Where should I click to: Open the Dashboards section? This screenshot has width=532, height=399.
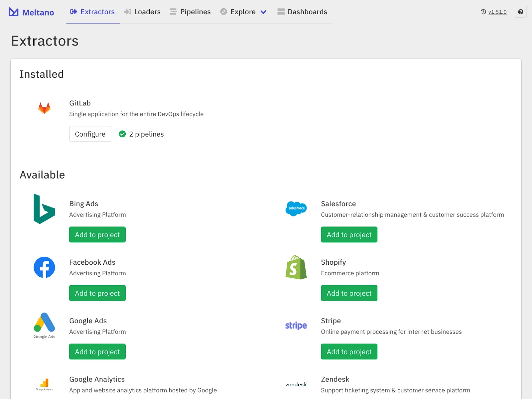point(302,12)
